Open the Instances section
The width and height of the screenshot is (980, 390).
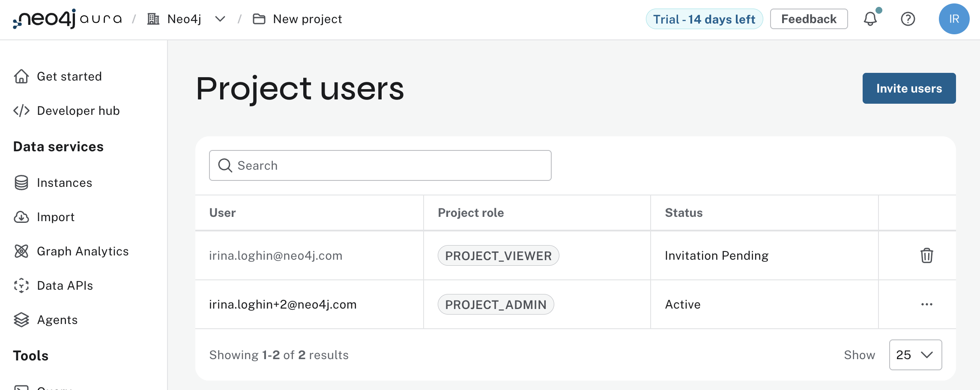point(64,183)
